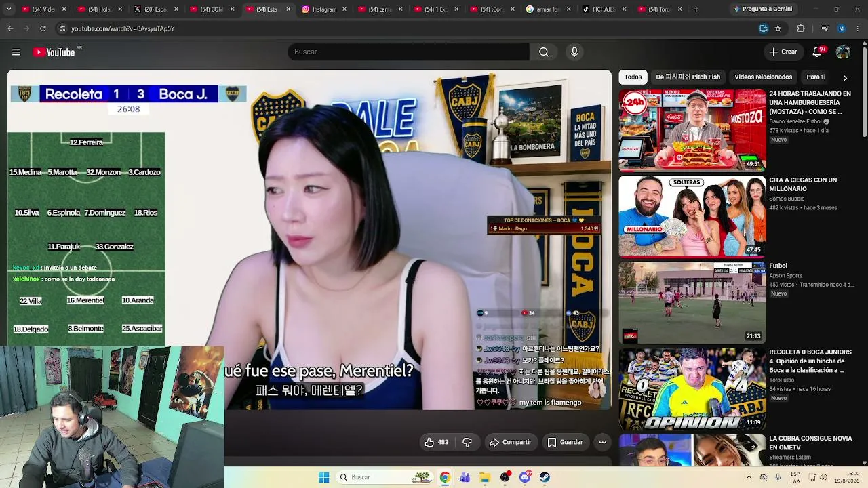868x488 pixels.
Task: Open more actions menu below the video
Action: pos(602,442)
